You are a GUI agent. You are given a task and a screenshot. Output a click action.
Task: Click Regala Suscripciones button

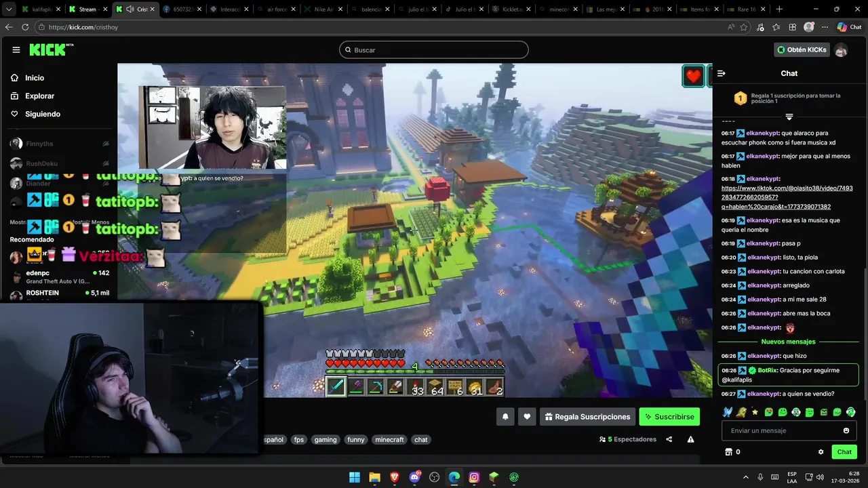(x=588, y=417)
